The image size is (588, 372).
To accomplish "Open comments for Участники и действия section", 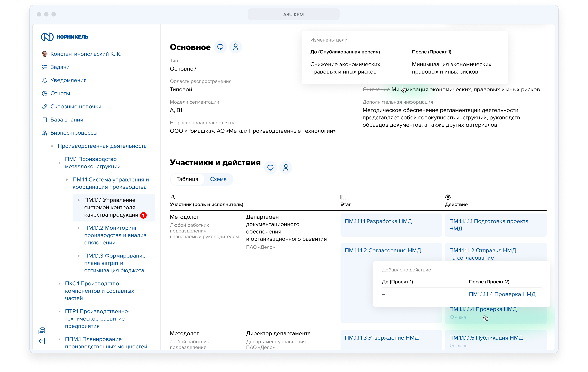I will tap(270, 168).
